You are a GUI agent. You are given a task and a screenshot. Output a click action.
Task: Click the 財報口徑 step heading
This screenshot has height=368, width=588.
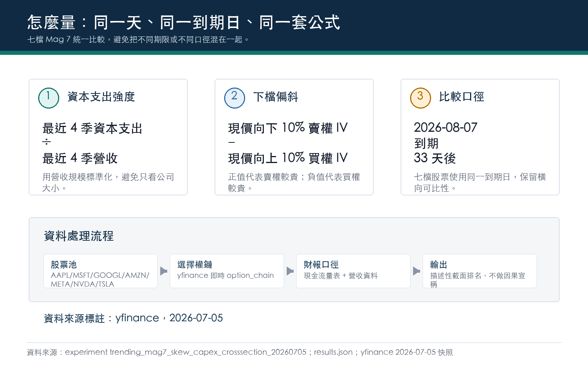click(x=321, y=265)
